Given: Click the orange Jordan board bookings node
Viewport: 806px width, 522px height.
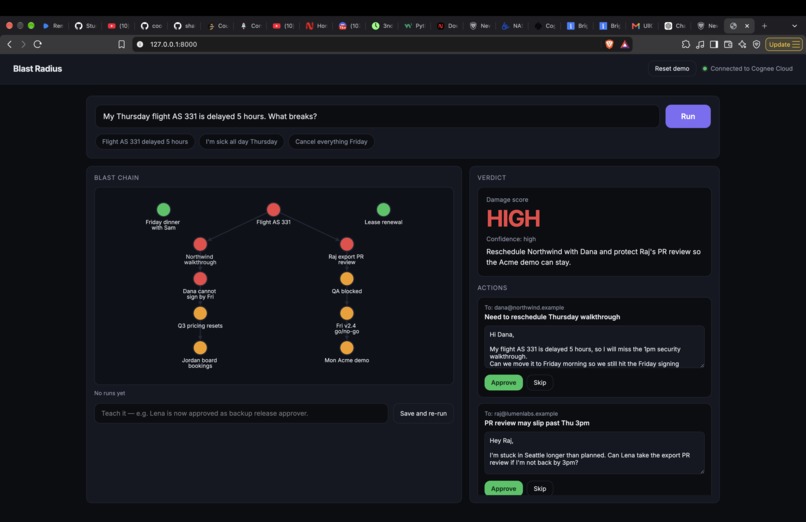Looking at the screenshot, I should click(200, 348).
